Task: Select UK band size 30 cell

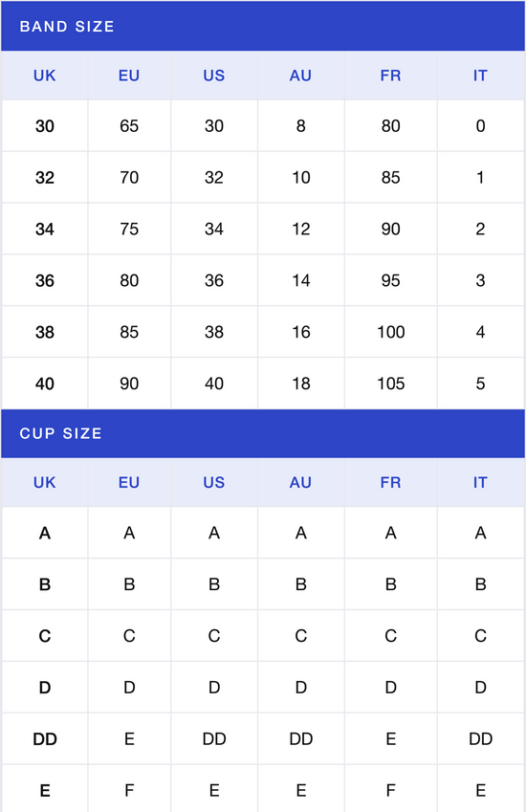Action: (x=45, y=126)
